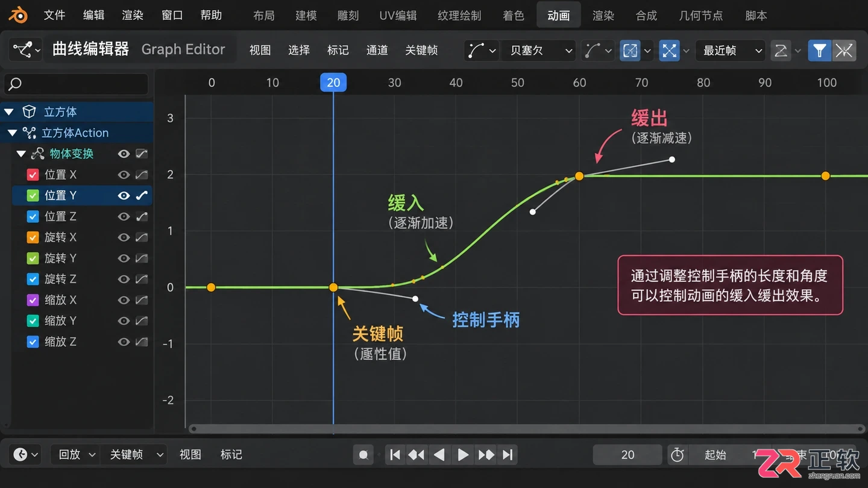
Task: Click the curve icon on 旋转 X row
Action: coord(142,237)
